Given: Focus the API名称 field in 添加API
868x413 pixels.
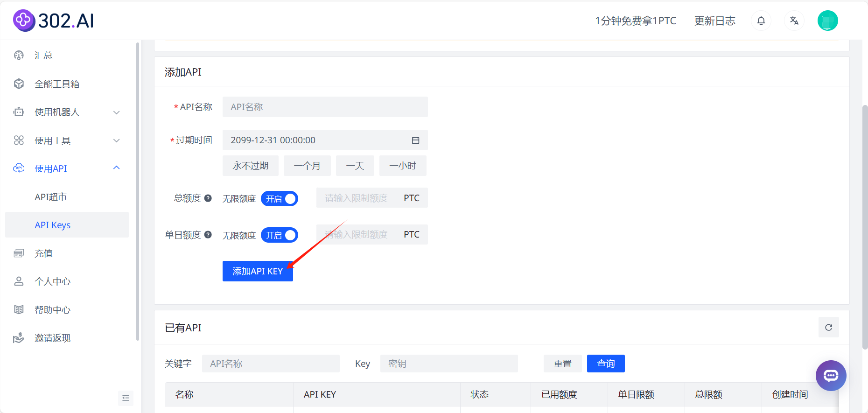Looking at the screenshot, I should coord(325,107).
